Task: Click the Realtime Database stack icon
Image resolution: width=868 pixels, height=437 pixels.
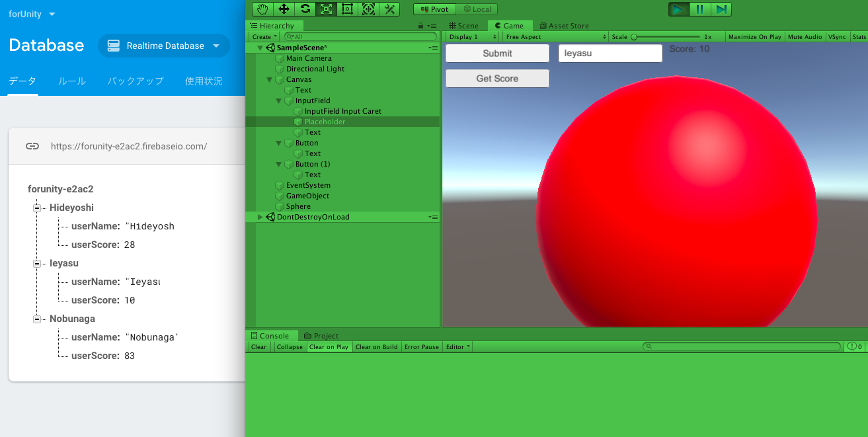Action: point(114,46)
